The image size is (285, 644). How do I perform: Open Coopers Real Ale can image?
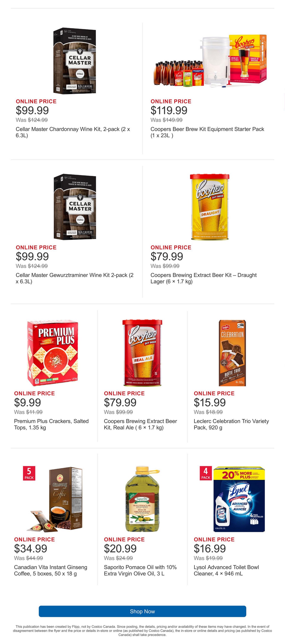(142, 353)
